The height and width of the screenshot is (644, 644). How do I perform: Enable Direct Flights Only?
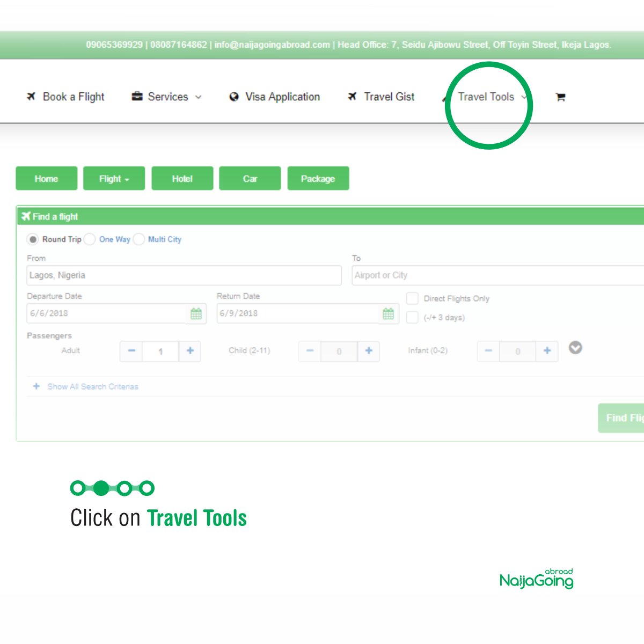coord(412,298)
